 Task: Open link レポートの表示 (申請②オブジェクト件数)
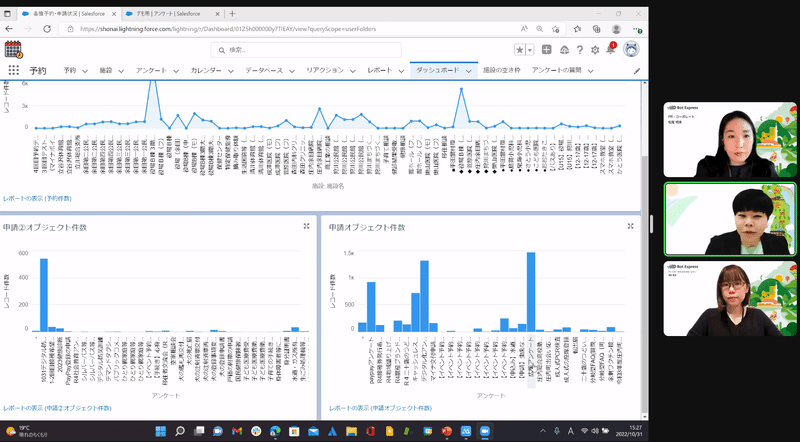57,408
